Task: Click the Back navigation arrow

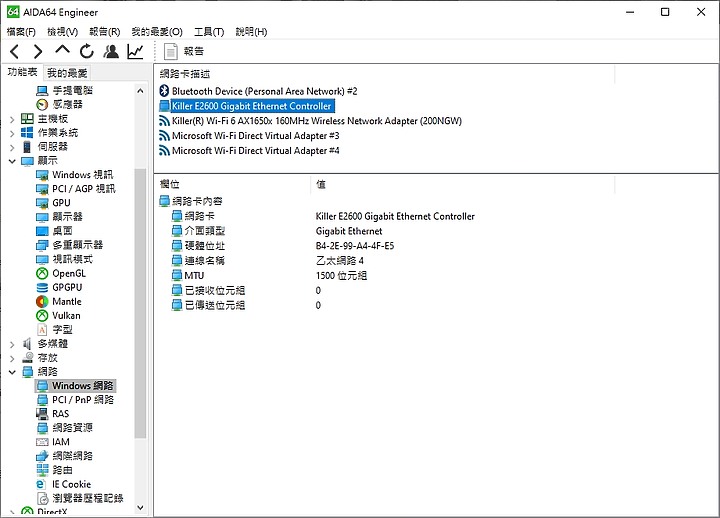Action: pos(15,51)
